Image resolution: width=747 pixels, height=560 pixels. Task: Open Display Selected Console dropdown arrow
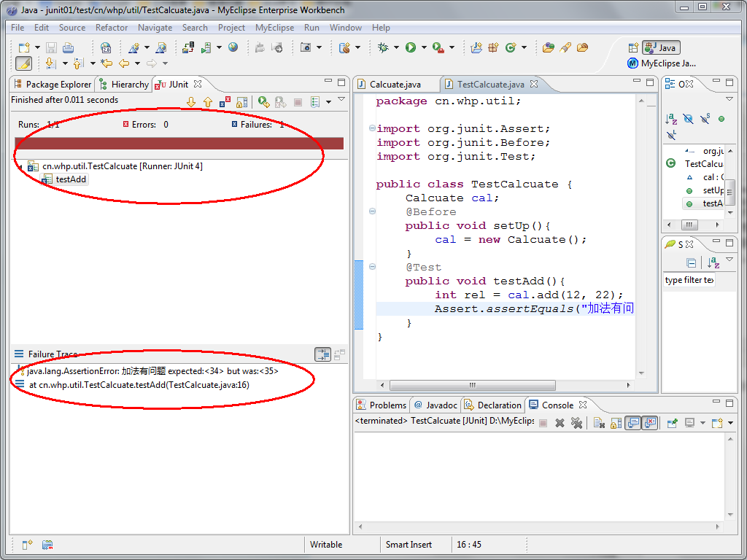click(703, 423)
